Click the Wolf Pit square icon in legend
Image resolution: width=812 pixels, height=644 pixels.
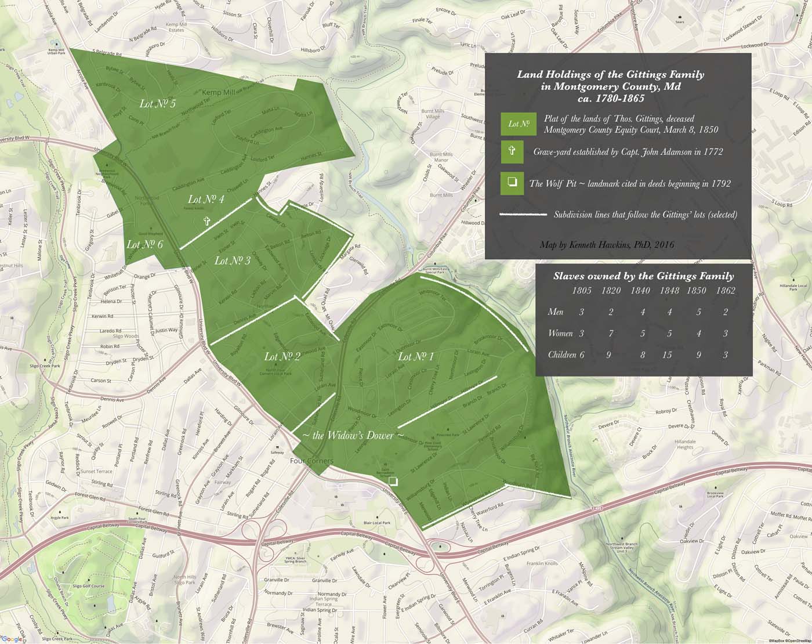pos(512,183)
